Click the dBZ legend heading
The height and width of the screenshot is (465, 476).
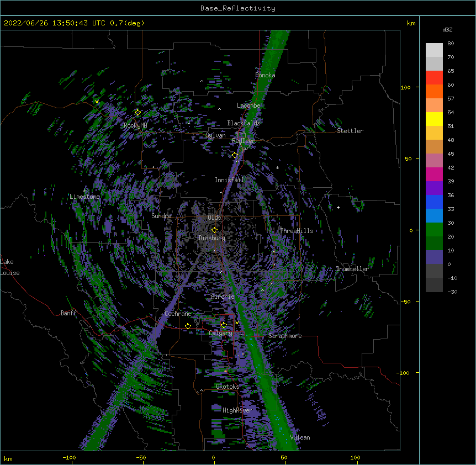click(447, 29)
